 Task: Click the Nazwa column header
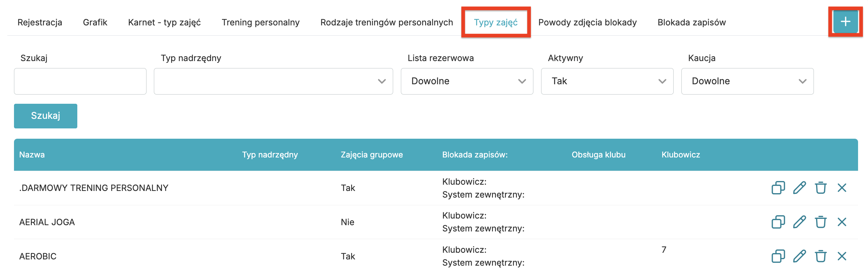(32, 155)
